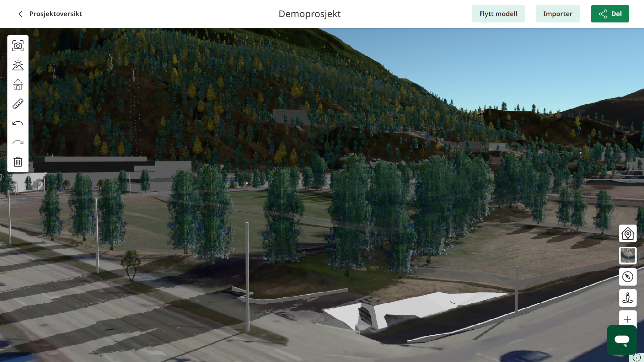The width and height of the screenshot is (644, 362).
Task: Undo the last action
Action: (18, 123)
